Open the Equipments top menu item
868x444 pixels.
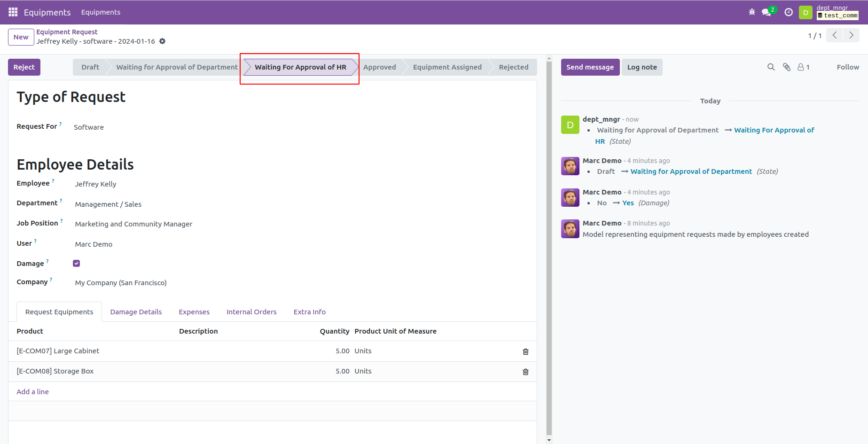[x=101, y=12]
